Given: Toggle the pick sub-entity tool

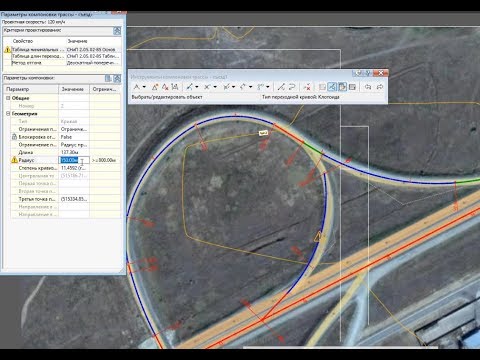Looking at the screenshot, I should (332, 87).
